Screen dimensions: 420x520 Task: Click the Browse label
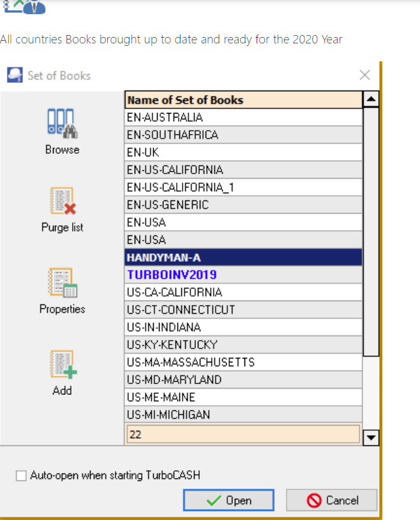[63, 149]
